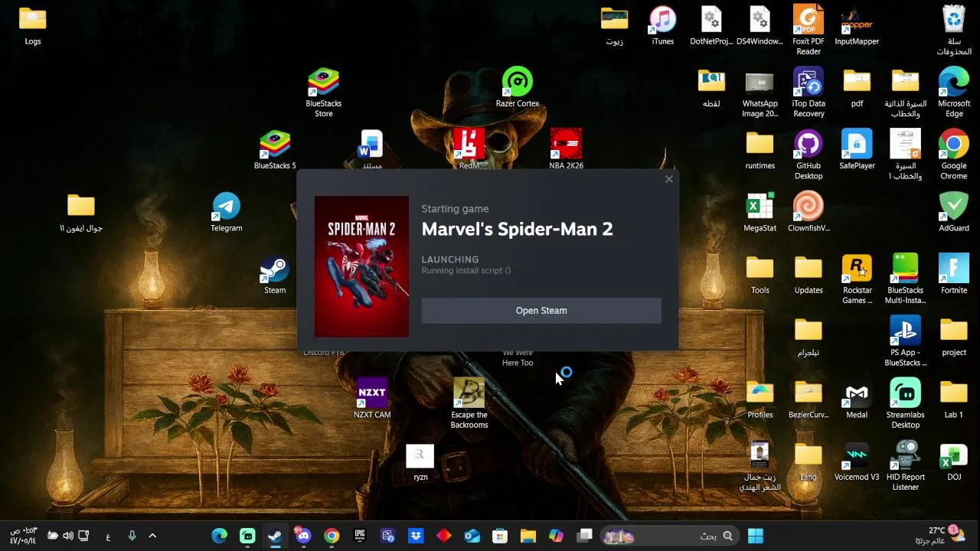Open AdGuard desktop shortcut
Image resolution: width=980 pixels, height=551 pixels.
(954, 212)
